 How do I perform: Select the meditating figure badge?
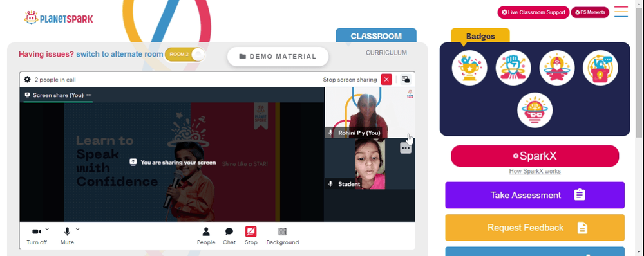pyautogui.click(x=556, y=68)
